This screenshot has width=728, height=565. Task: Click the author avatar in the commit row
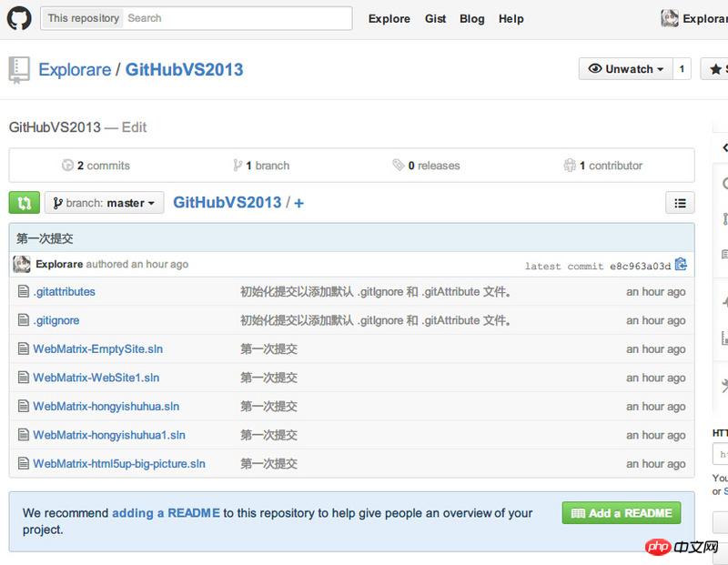point(22,264)
